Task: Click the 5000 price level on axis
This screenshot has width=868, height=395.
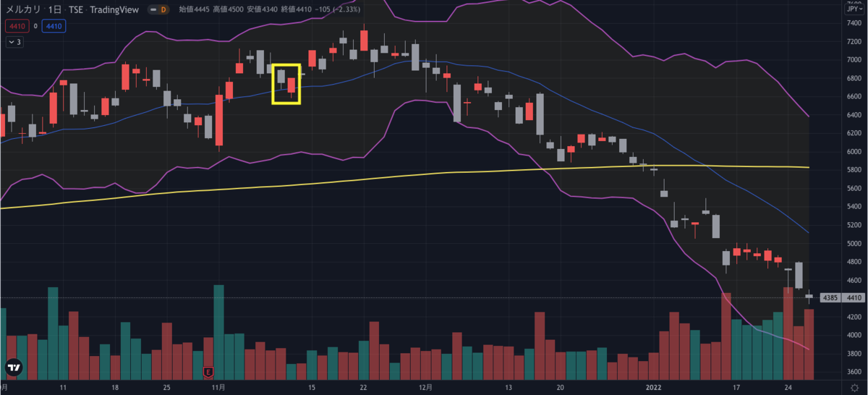Action: click(854, 244)
